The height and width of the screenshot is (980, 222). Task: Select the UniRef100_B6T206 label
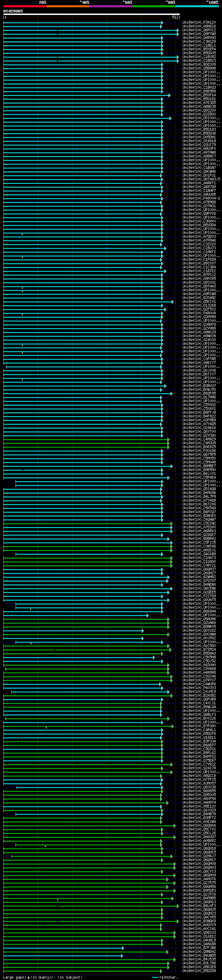pyautogui.click(x=199, y=504)
